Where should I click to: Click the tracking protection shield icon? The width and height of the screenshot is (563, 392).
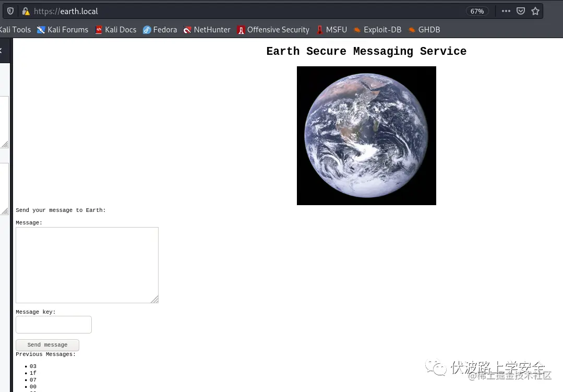tap(10, 11)
